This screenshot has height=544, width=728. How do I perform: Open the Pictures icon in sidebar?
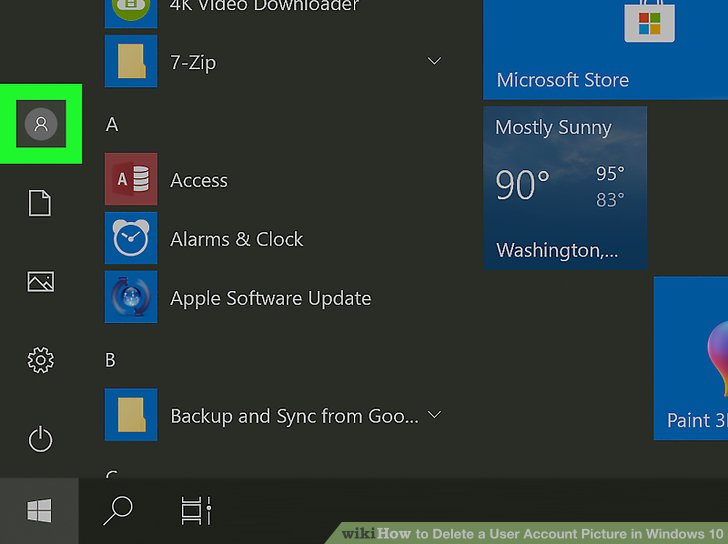pyautogui.click(x=40, y=281)
